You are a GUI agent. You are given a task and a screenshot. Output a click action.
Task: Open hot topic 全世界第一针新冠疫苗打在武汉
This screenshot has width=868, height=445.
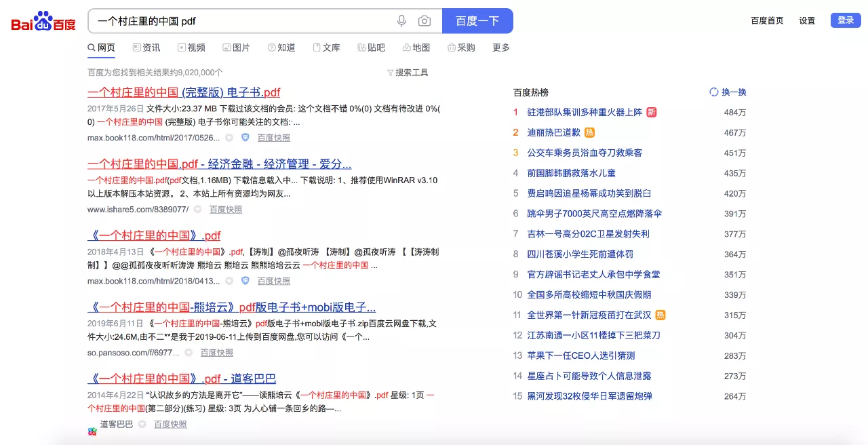[x=589, y=315]
